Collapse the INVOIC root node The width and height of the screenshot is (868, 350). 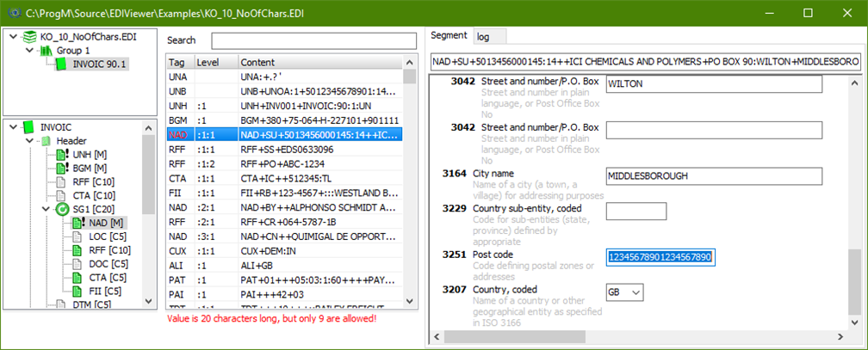point(13,127)
